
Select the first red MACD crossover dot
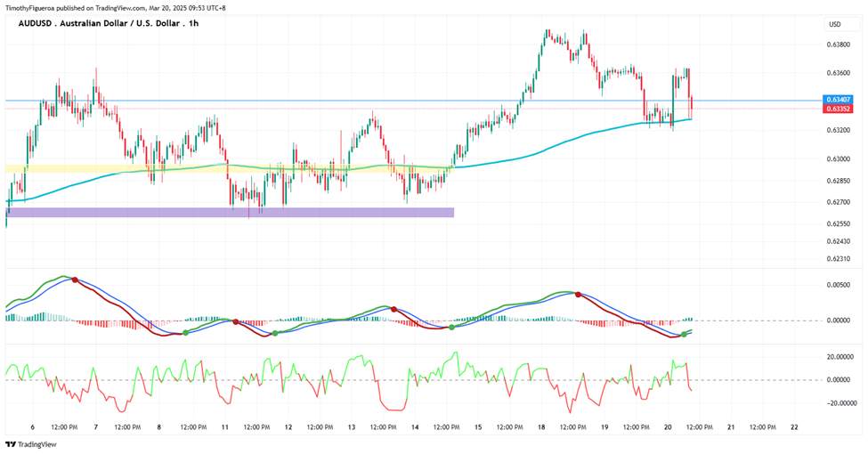[x=75, y=280]
